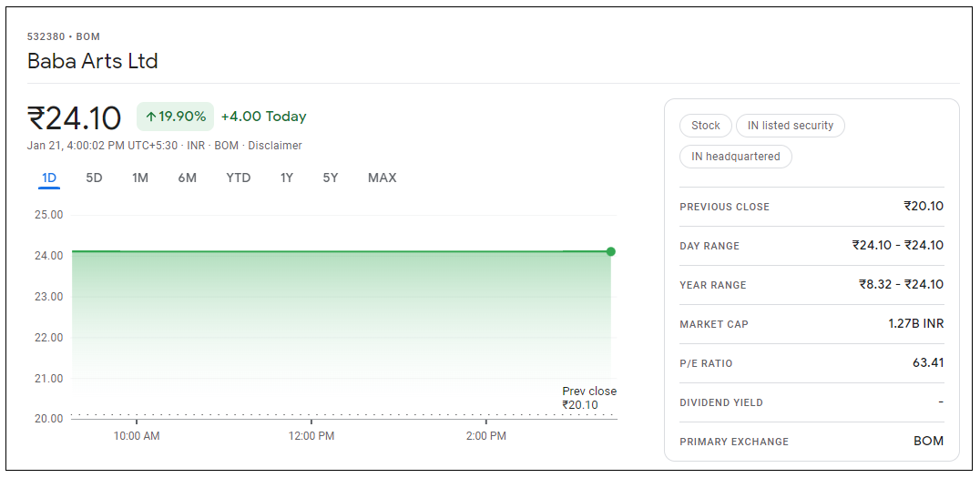This screenshot has height=478, width=980.
Task: View the 5Y chart range
Action: coord(330,178)
